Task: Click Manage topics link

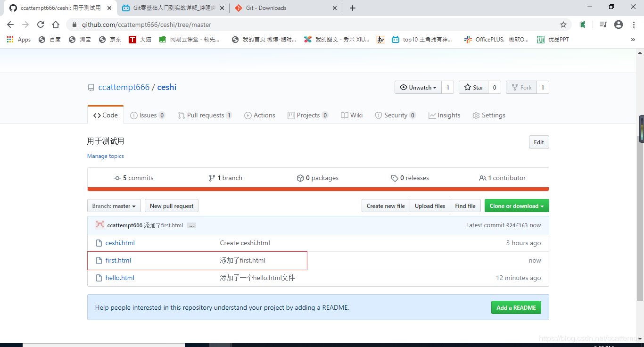Action: point(106,156)
